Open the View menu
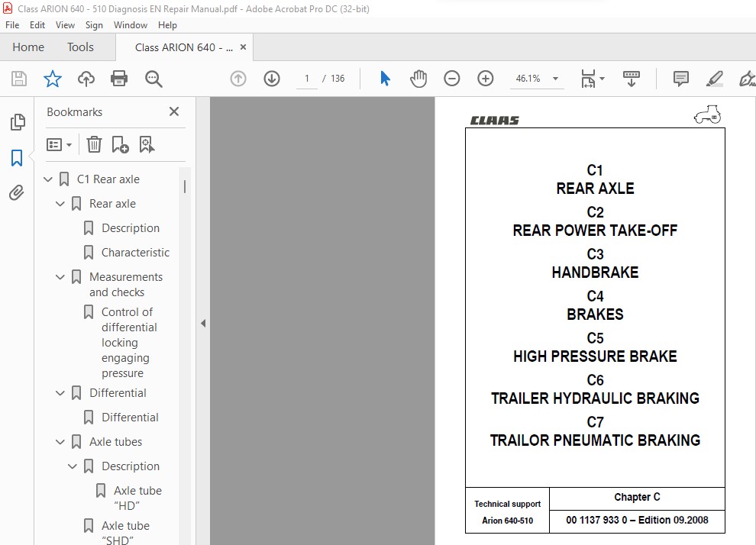This screenshot has width=756, height=545. [x=65, y=25]
